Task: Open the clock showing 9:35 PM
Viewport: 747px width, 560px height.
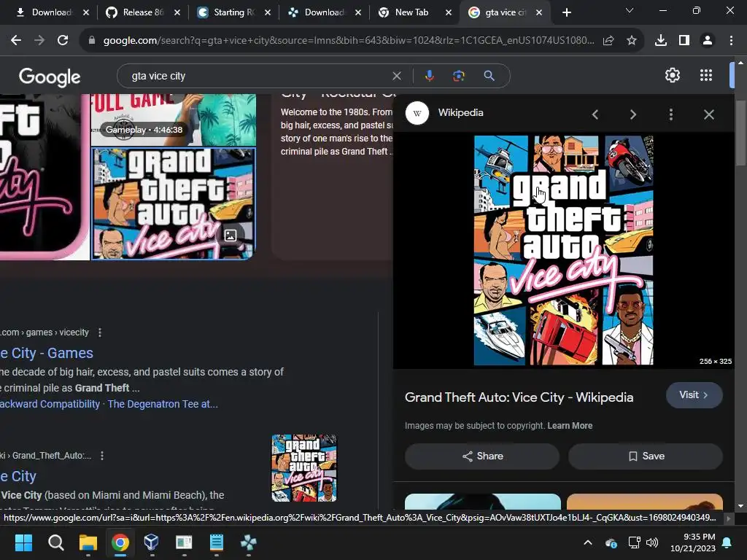Action: (x=693, y=542)
